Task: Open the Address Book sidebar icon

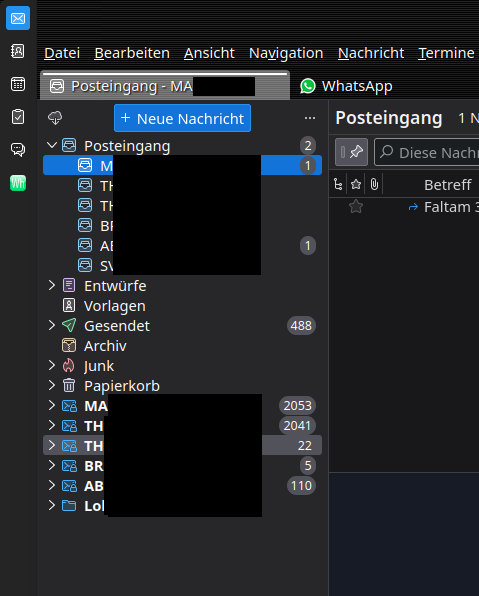Action: tap(18, 51)
